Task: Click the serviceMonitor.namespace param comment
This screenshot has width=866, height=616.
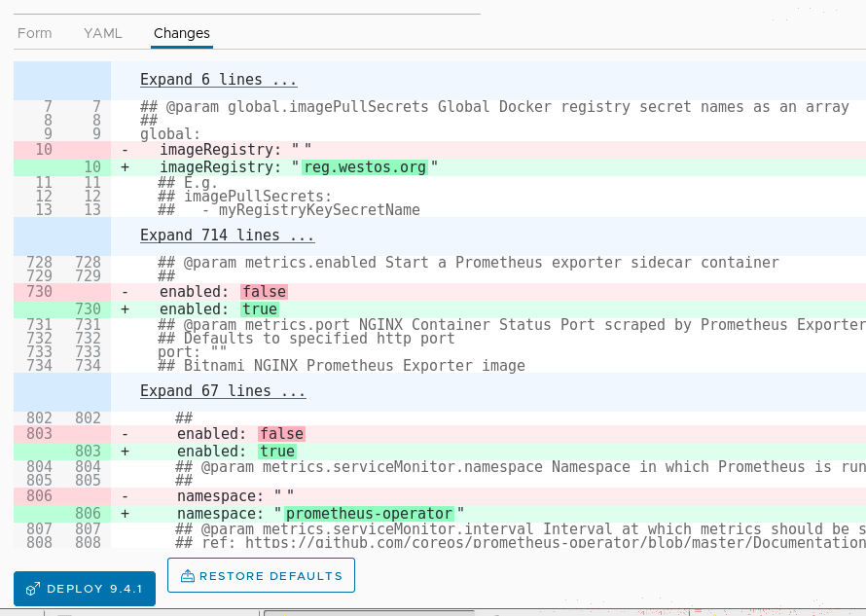Action: 521,467
